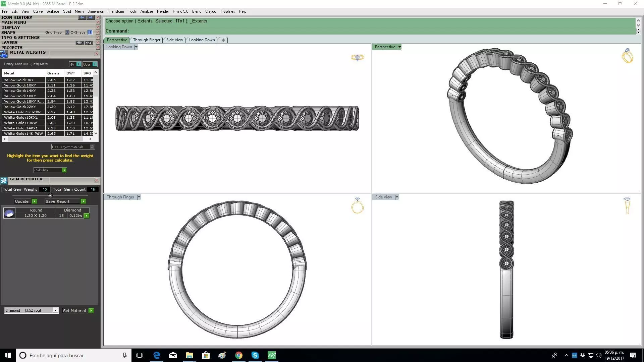Toggle the GV metal library switch

coord(78,64)
